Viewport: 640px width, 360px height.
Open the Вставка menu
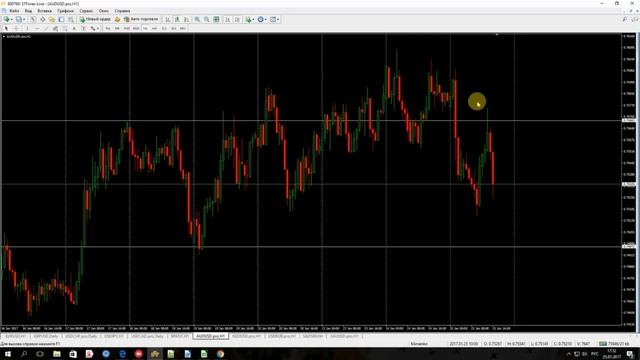44,11
